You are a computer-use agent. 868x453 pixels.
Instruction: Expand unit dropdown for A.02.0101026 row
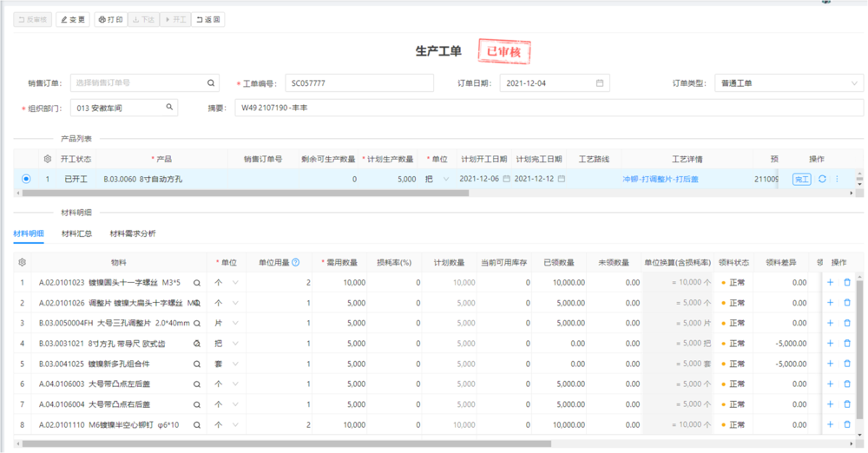[235, 303]
